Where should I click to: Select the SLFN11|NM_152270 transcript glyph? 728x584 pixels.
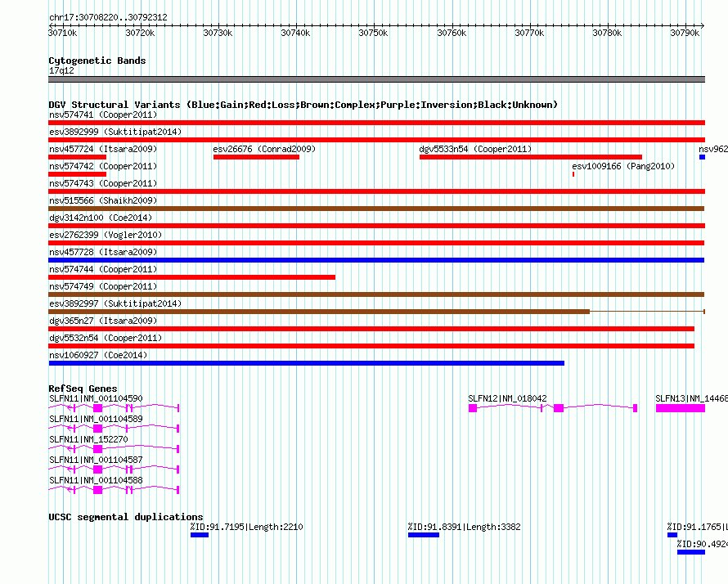click(114, 449)
